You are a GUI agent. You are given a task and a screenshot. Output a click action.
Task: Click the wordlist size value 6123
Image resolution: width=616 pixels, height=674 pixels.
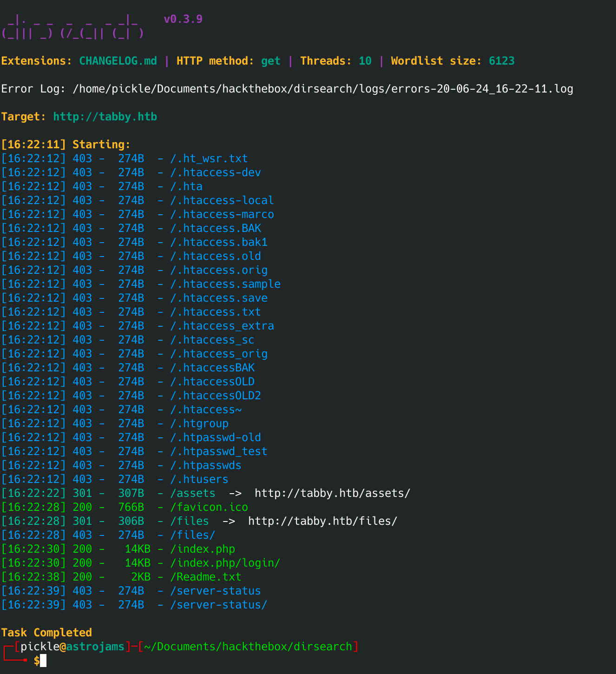point(501,61)
